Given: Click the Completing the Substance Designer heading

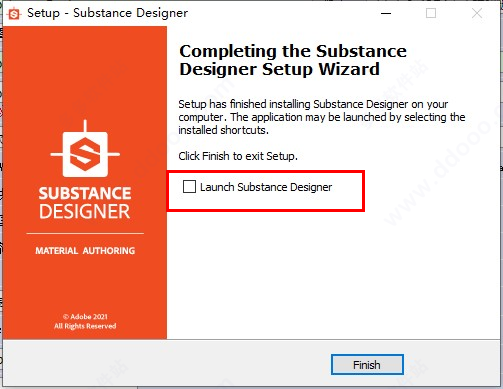Looking at the screenshot, I should coord(293,60).
